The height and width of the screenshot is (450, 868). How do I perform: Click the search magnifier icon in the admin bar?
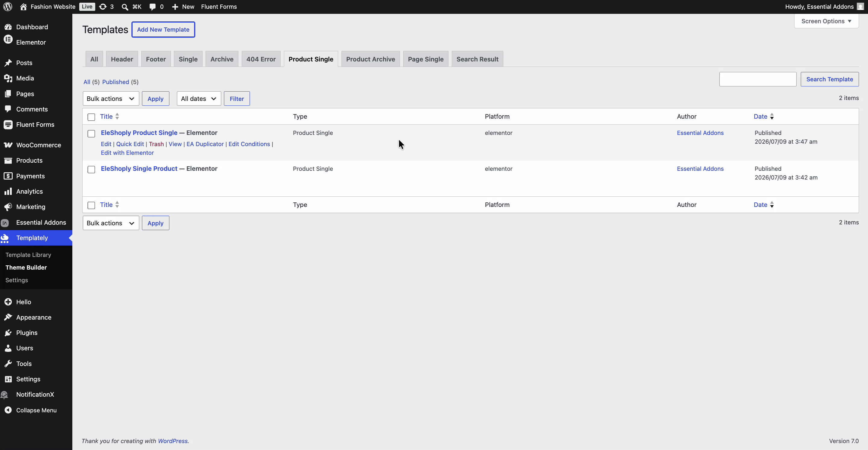point(125,7)
